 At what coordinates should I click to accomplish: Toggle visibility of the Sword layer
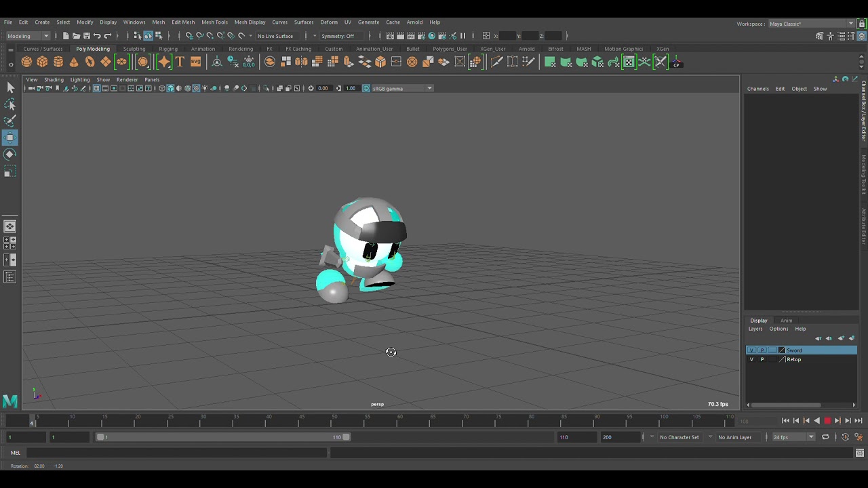pyautogui.click(x=751, y=350)
